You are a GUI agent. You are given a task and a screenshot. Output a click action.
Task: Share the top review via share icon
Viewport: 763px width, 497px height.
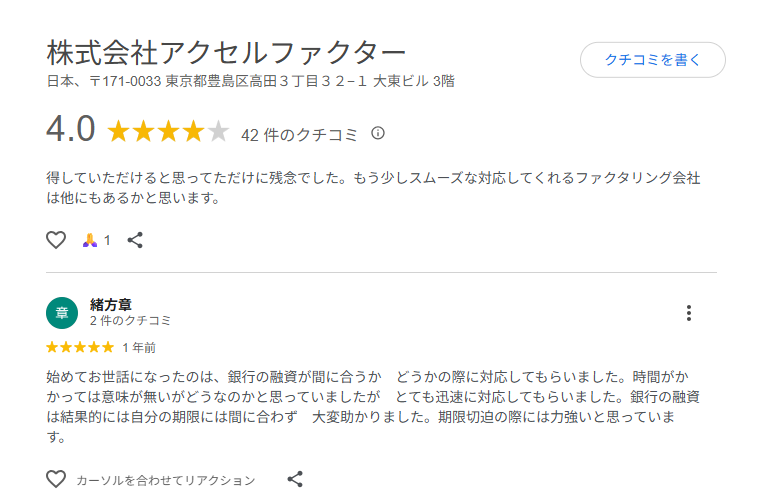[135, 240]
